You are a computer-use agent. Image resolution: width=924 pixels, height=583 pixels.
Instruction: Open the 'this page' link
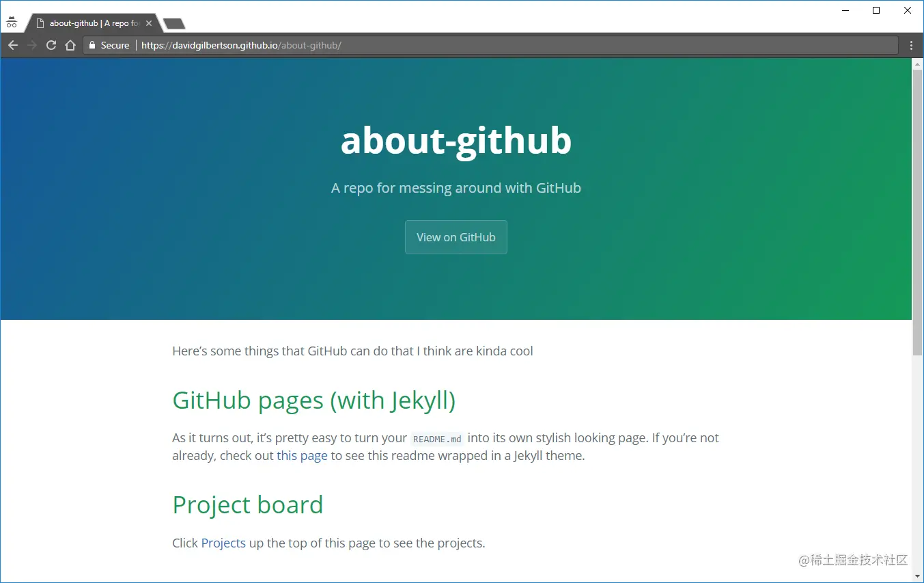pos(302,455)
